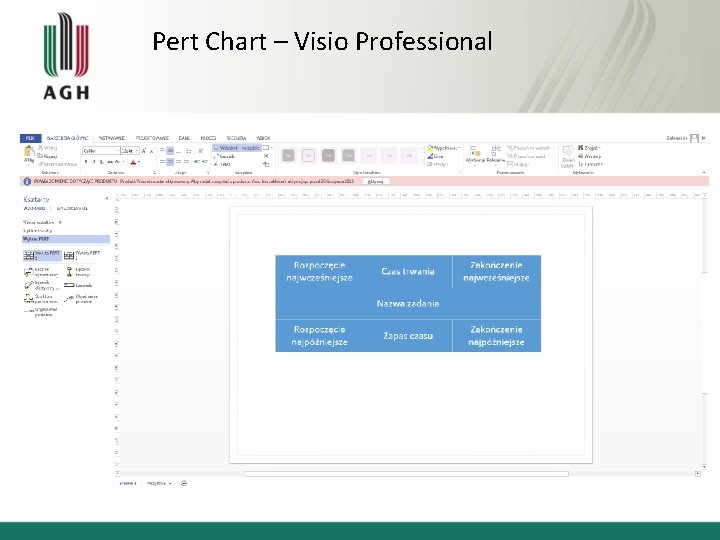Open the Położenie (Position) dropdown
This screenshot has height=540, width=720.
(496, 155)
